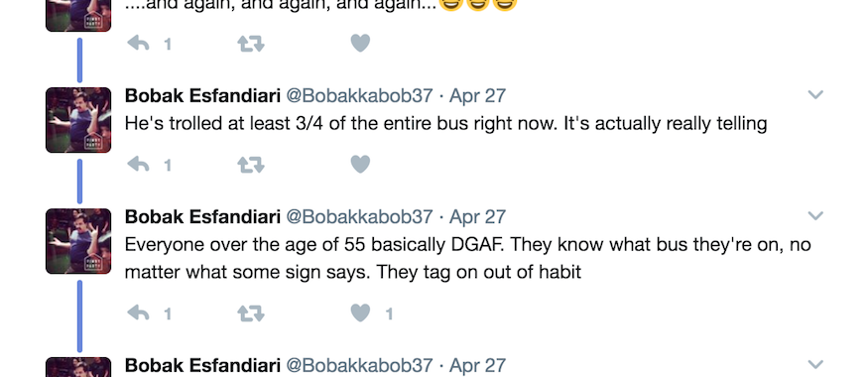This screenshot has height=377, width=868.
Task: Reply to the "and again, and again" tweet
Action: click(139, 44)
